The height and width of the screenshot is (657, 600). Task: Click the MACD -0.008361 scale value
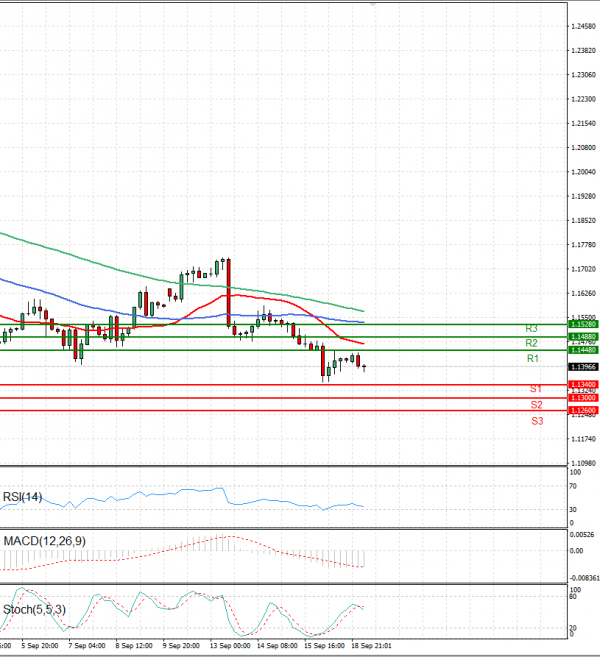coord(584,578)
